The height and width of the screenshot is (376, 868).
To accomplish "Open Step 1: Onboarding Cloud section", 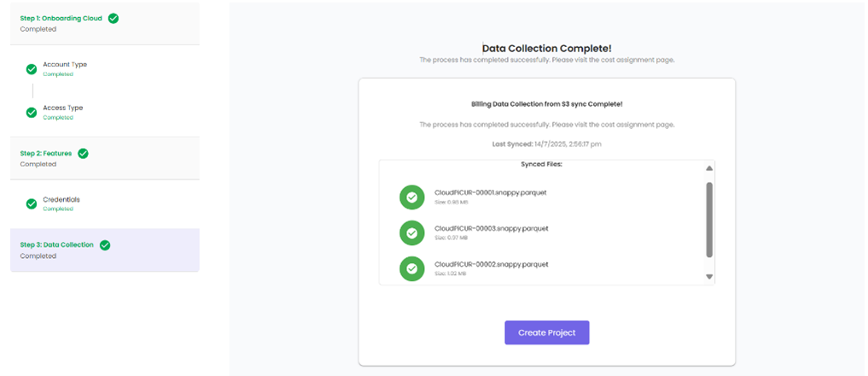I will click(61, 18).
